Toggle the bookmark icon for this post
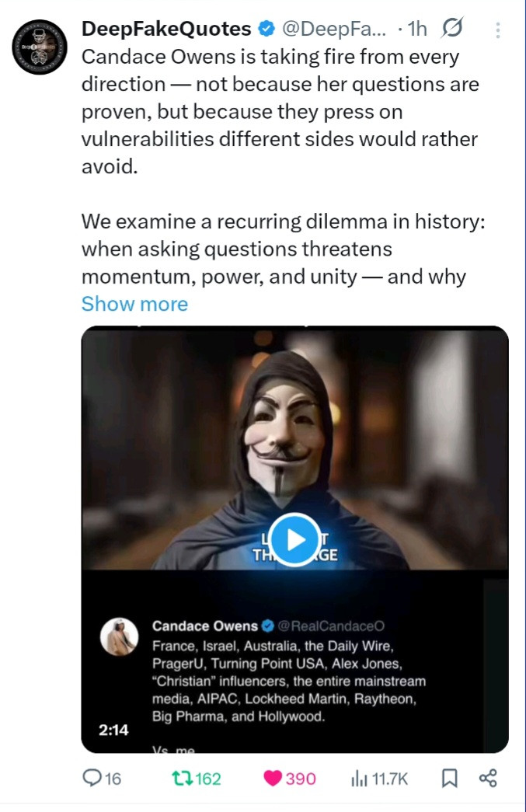 click(449, 779)
